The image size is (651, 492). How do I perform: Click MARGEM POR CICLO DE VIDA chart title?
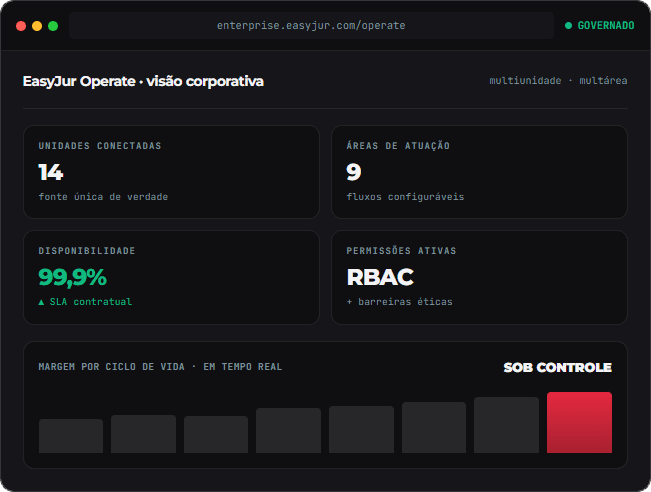pyautogui.click(x=160, y=367)
